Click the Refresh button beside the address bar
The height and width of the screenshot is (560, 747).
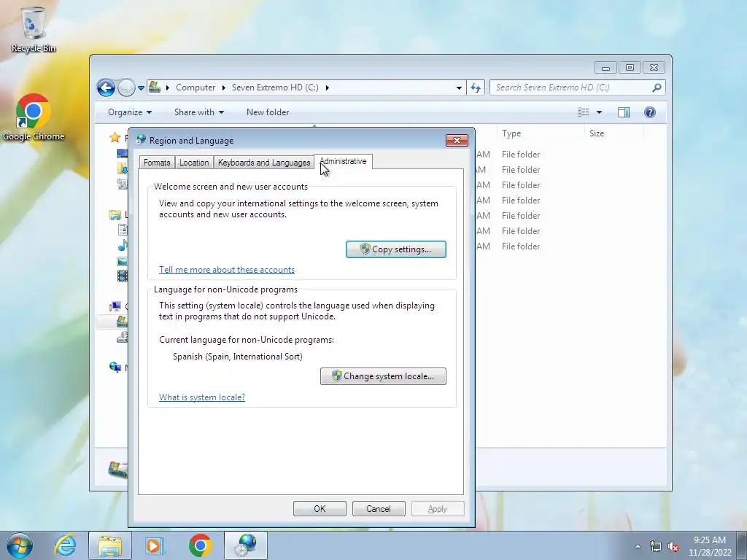pyautogui.click(x=476, y=87)
